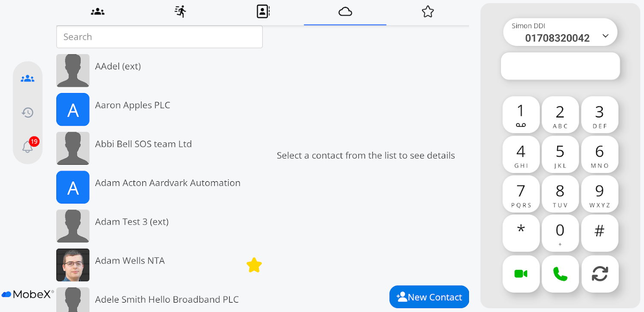Select the contacts group sidebar icon

[28, 79]
